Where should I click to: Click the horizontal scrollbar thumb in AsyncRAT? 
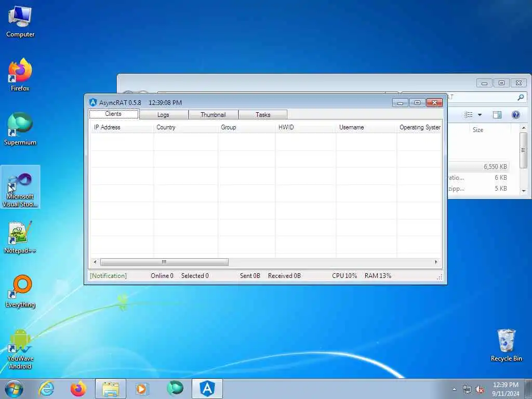tap(164, 262)
